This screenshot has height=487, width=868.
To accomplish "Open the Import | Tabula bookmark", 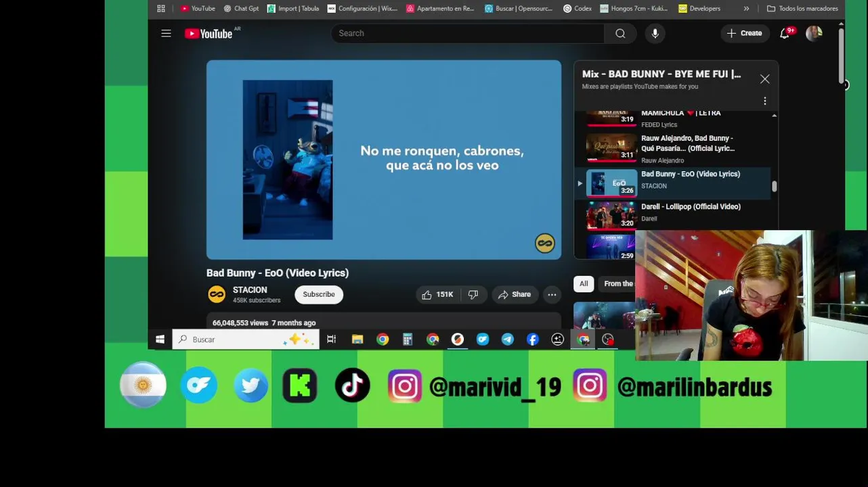I will pyautogui.click(x=292, y=9).
